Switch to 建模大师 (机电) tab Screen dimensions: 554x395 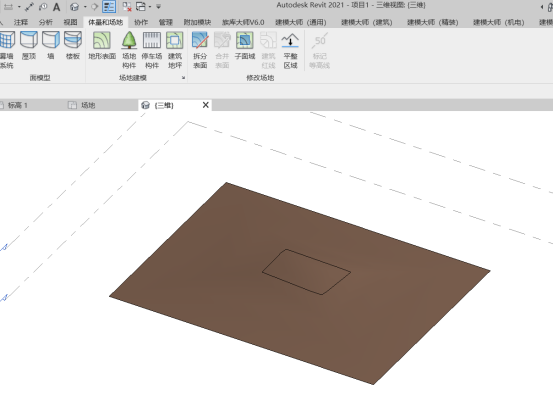(x=499, y=22)
